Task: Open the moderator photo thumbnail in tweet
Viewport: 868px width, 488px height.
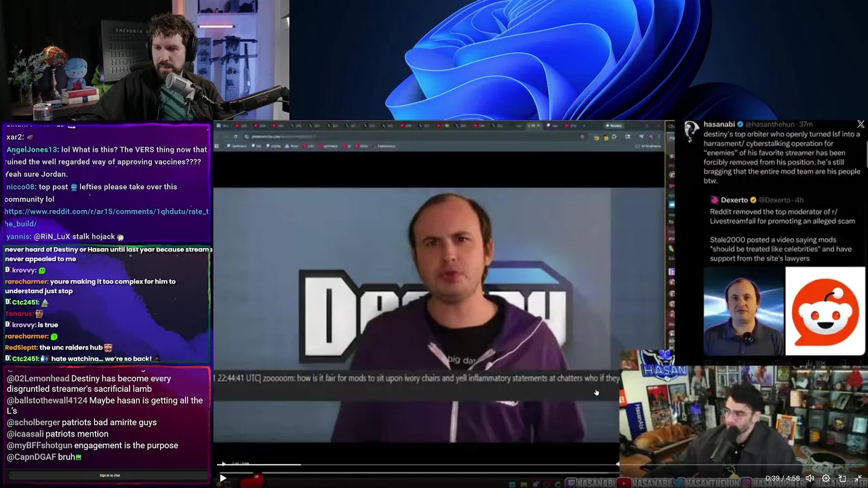Action: pyautogui.click(x=743, y=311)
